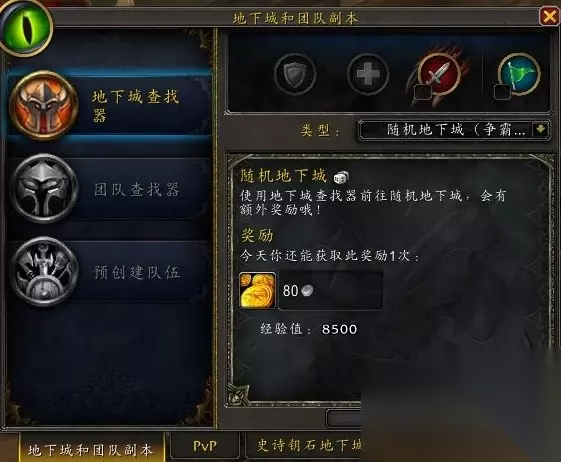
Task: Click the weapons and shield 预创建队伍 icon
Action: [43, 272]
